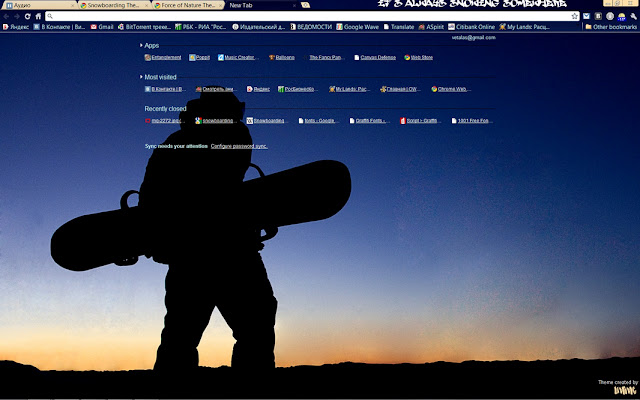
Task: Open the wrench settings menu
Action: pos(633,16)
